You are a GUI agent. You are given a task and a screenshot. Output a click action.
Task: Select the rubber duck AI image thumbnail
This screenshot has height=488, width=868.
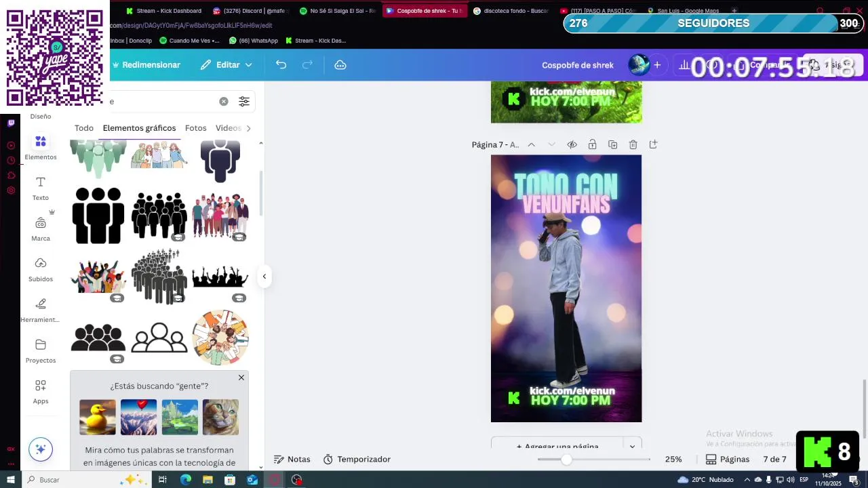click(98, 417)
